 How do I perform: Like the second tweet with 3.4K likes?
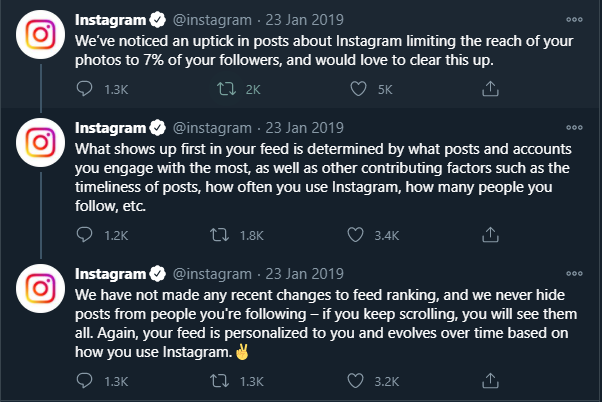click(x=354, y=235)
